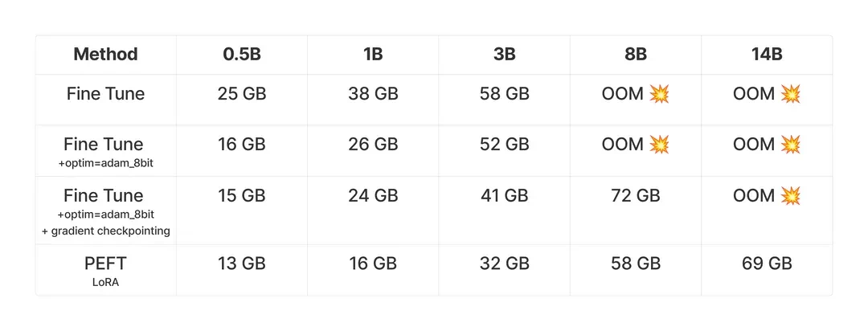Click the '+ gradient checkpointing' label
This screenshot has width=868, height=331.
[x=106, y=231]
